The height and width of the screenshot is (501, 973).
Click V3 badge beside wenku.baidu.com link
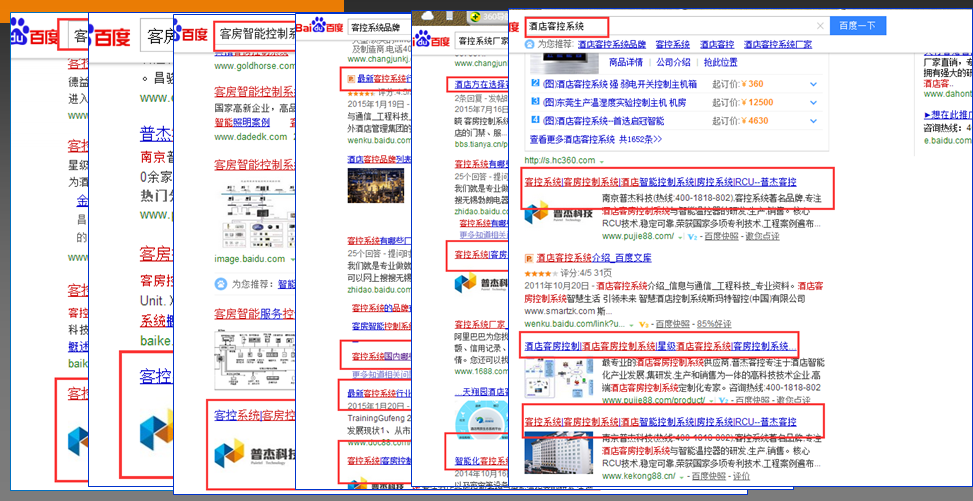pos(643,324)
